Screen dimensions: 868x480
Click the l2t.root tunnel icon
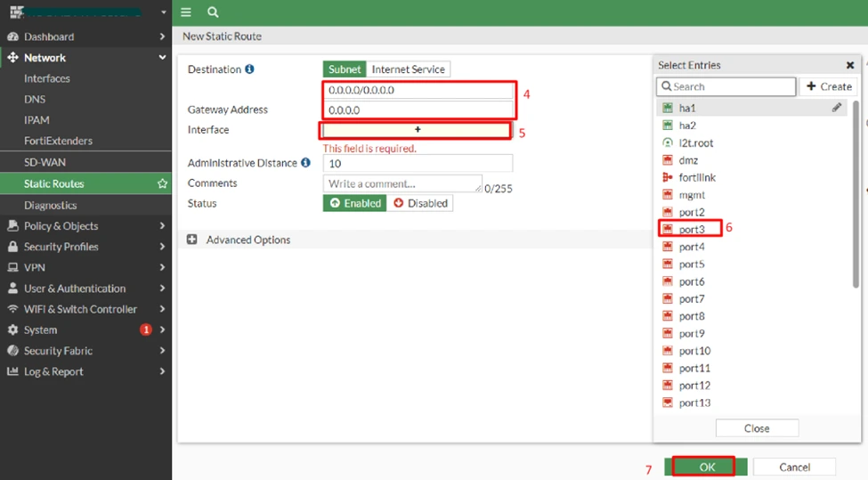pos(668,142)
